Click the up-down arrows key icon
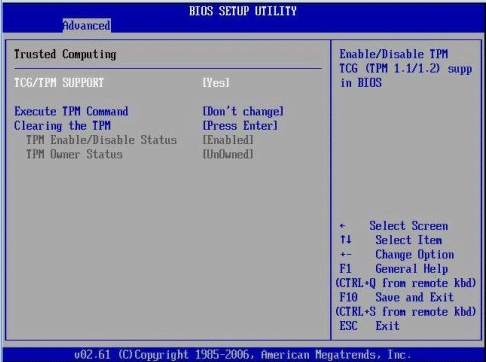This screenshot has height=362, width=486. [x=346, y=240]
